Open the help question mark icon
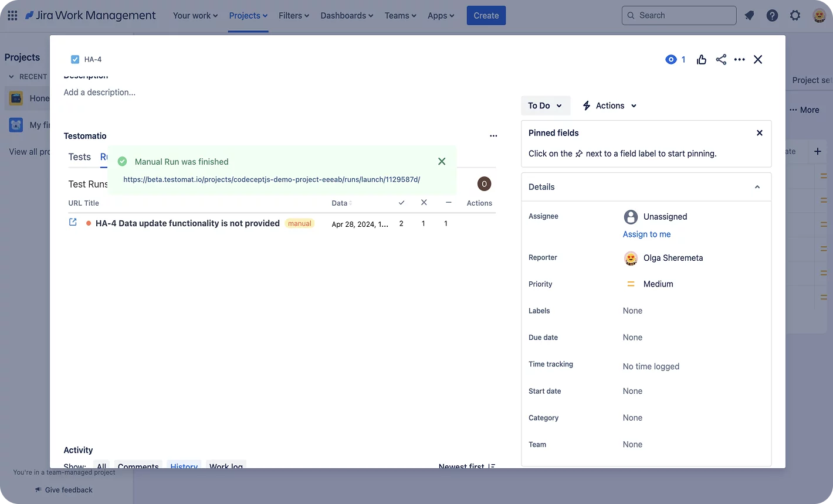 (772, 16)
